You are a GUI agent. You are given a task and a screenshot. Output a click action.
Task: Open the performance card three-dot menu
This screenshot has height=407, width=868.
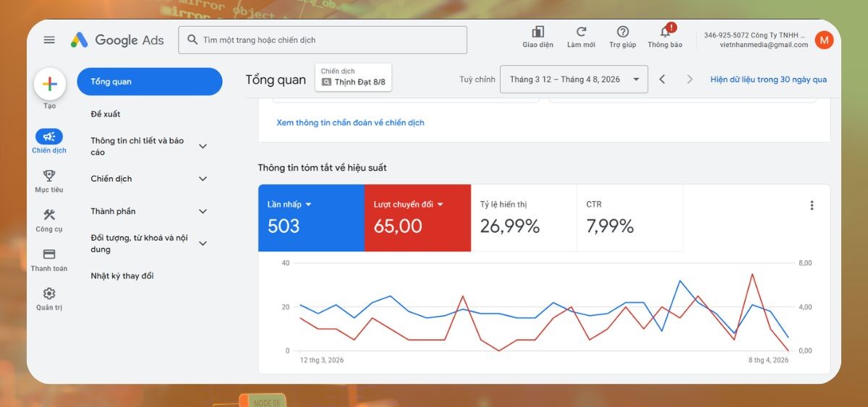[x=812, y=205]
